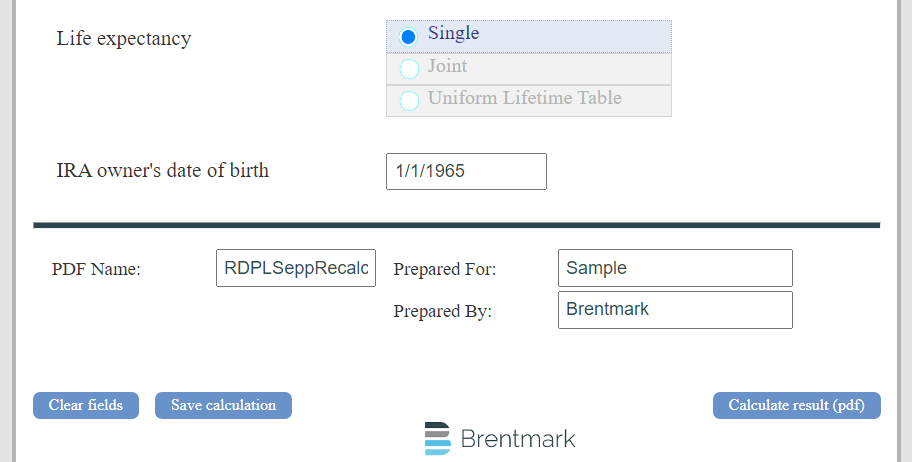Click the PDF Name label text

click(96, 269)
